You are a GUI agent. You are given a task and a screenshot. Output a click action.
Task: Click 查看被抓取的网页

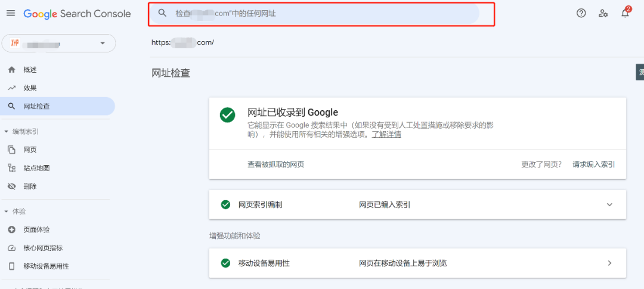(275, 164)
